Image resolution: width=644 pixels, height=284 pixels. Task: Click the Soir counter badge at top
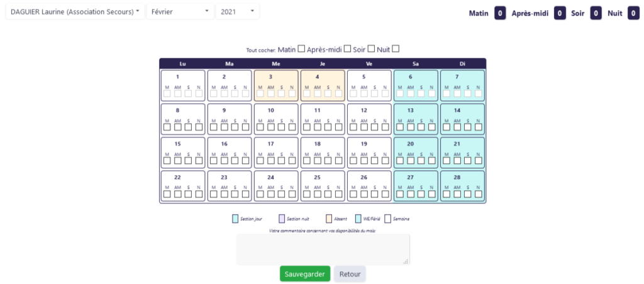(x=596, y=12)
